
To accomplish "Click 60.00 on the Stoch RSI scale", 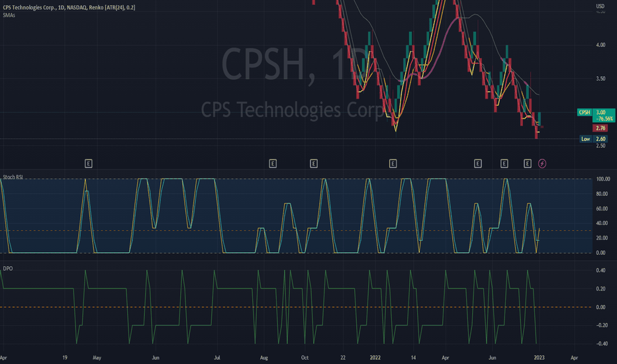I will point(602,208).
